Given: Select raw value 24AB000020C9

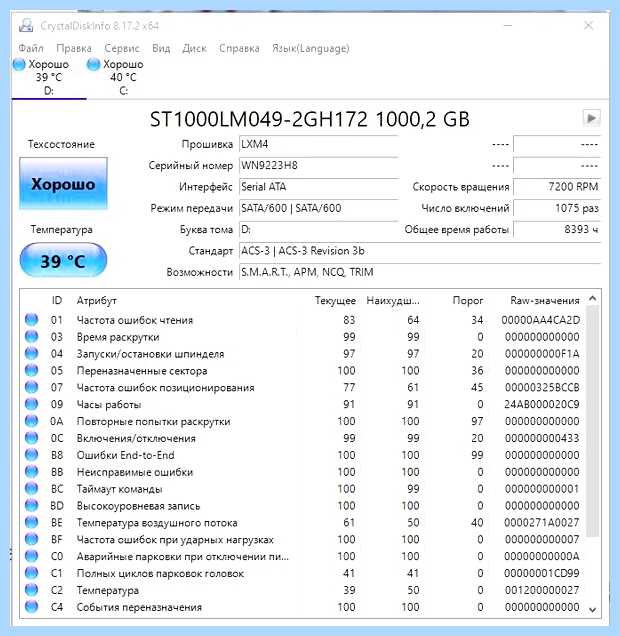Looking at the screenshot, I should 542,404.
